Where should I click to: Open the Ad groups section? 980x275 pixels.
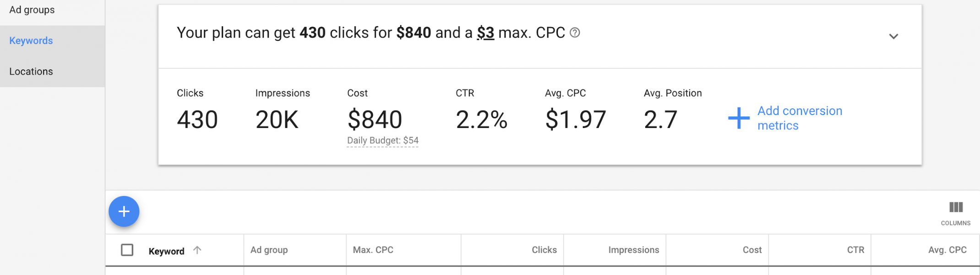[x=32, y=10]
